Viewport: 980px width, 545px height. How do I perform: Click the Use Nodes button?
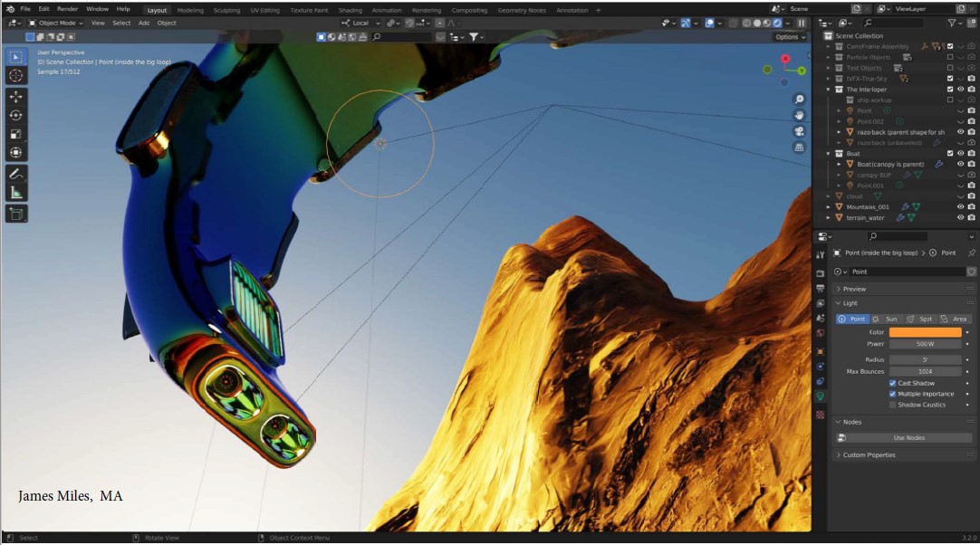(908, 437)
